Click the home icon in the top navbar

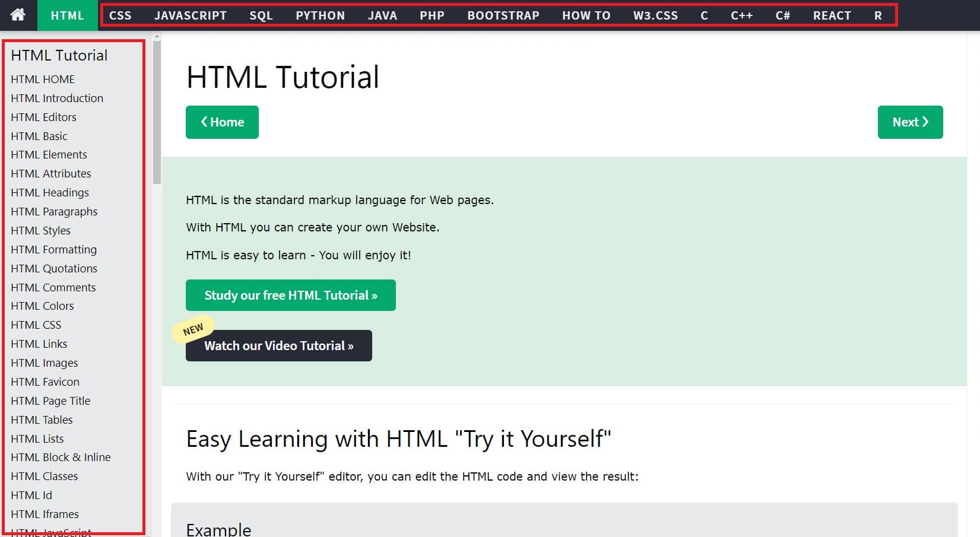coord(18,15)
